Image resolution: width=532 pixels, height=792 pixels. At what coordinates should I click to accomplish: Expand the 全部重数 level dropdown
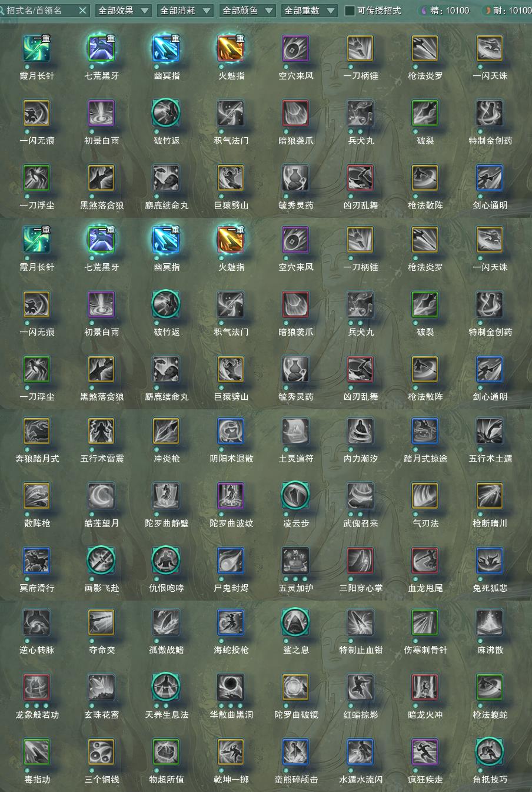point(310,11)
